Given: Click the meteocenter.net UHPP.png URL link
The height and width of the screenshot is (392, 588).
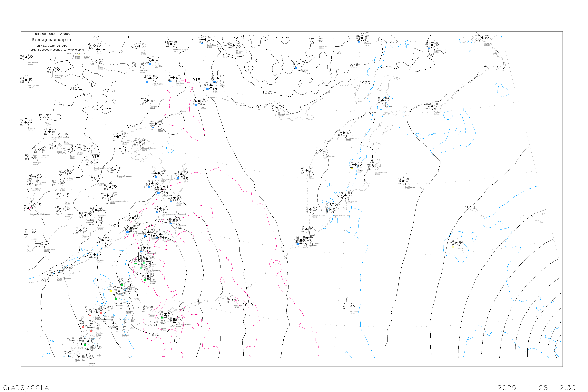Looking at the screenshot, I should point(55,50).
